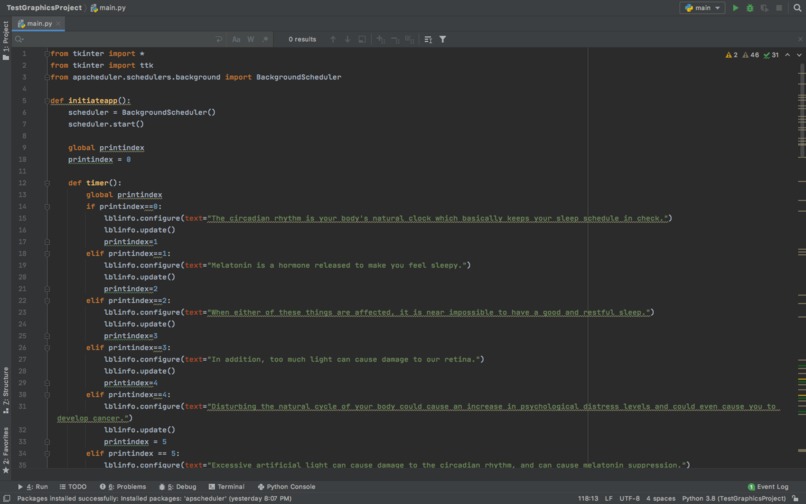This screenshot has width=806, height=504.
Task: Toggle Words option in find bar
Action: coord(251,39)
